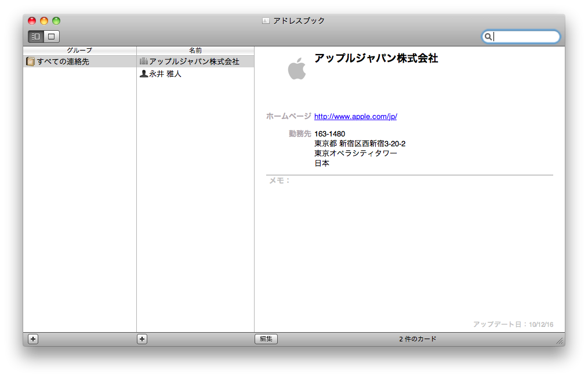Select すべての連絡先 group
The image size is (588, 378).
79,62
